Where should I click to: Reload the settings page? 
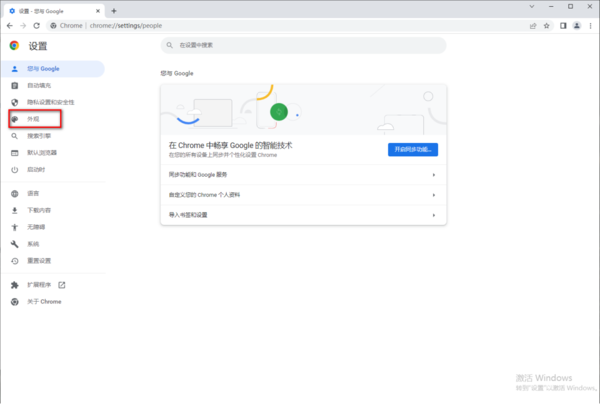click(36, 26)
